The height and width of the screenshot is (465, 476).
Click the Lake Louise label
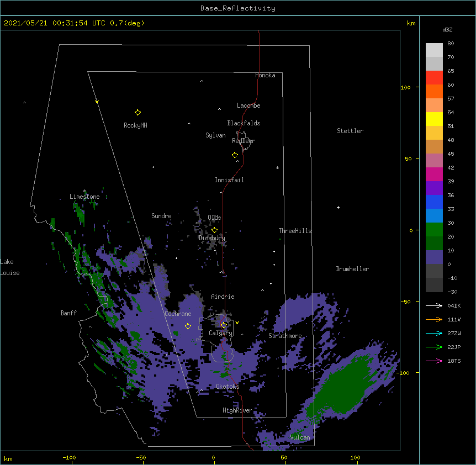[x=10, y=267]
